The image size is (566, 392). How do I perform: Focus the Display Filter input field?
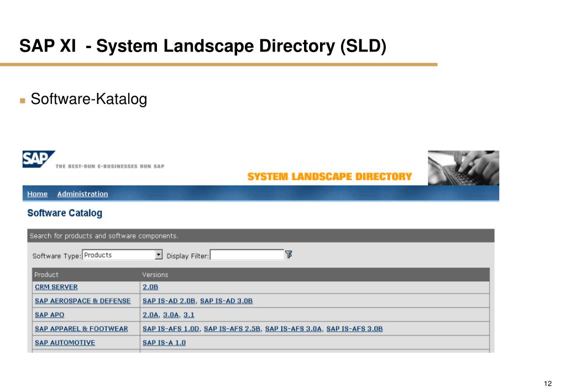[x=247, y=255]
